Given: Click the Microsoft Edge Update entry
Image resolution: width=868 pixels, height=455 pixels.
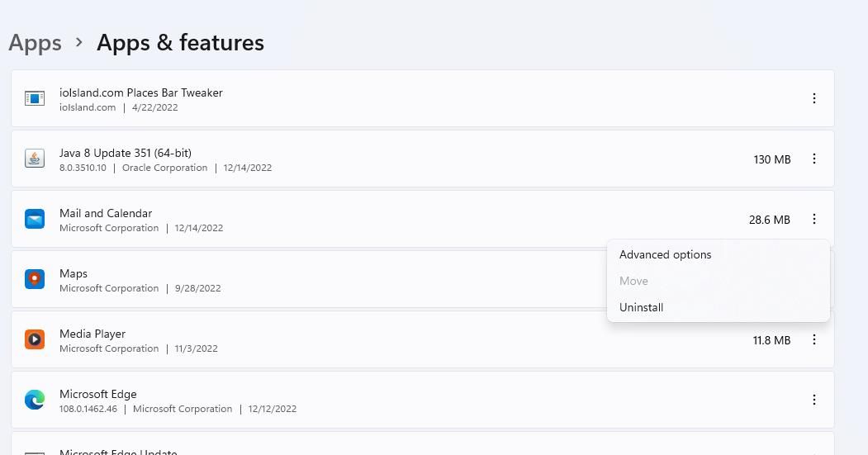Looking at the screenshot, I should pos(118,451).
